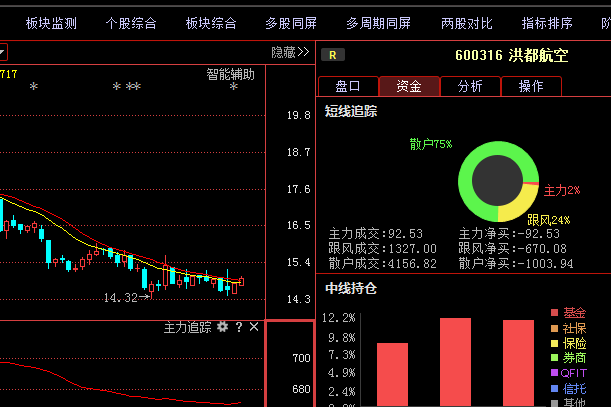The width and height of the screenshot is (611, 407).
Task: Switch to the 盘口 tab
Action: click(348, 86)
